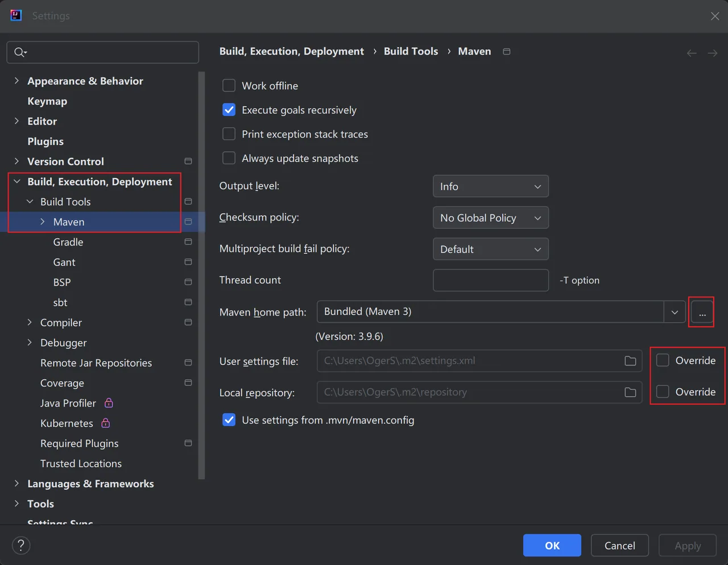Click Build Tools in the breadcrumb
Screen dimensions: 728x565
[x=411, y=51]
